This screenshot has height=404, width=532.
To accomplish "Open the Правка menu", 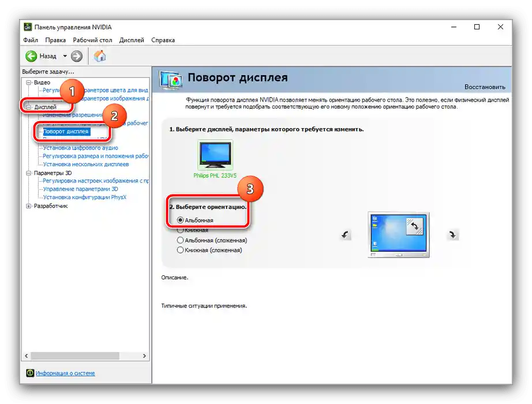I will (55, 40).
